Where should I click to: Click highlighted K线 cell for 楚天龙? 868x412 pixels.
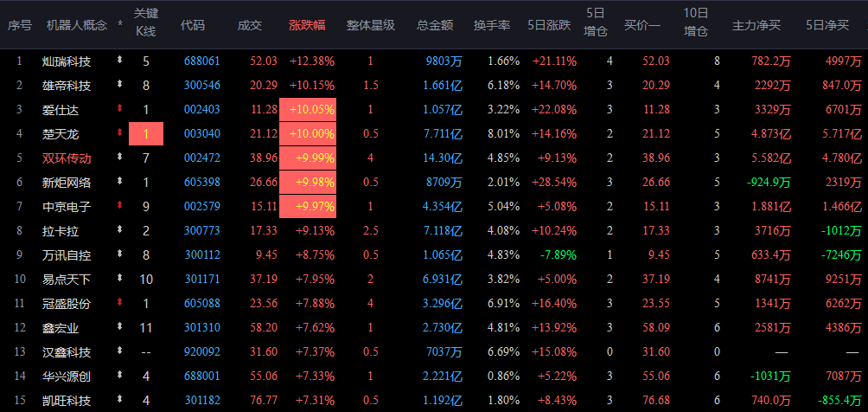pos(146,133)
